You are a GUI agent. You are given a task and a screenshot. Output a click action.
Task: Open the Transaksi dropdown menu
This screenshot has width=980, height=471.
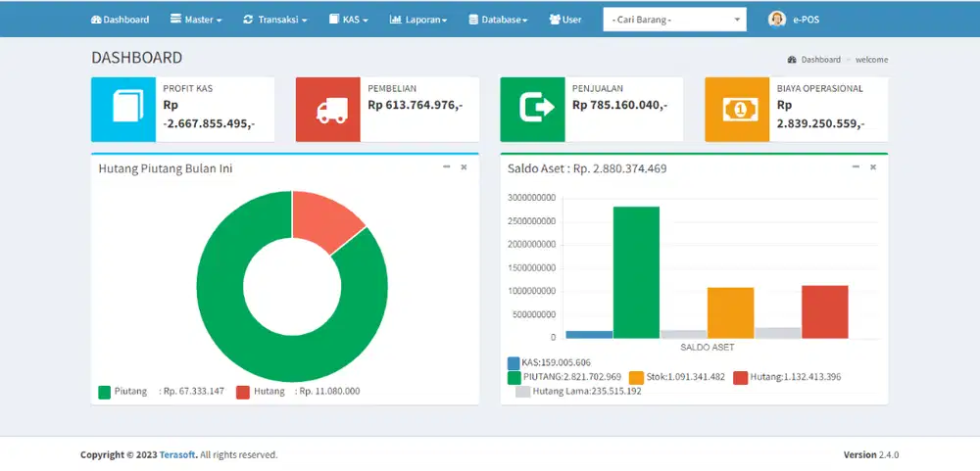point(275,20)
